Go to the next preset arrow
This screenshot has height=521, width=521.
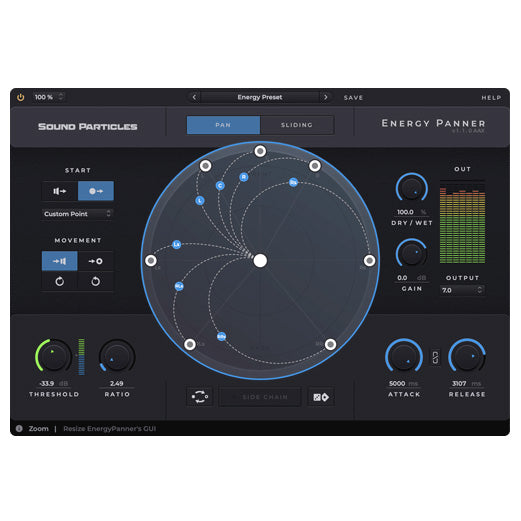pyautogui.click(x=326, y=97)
